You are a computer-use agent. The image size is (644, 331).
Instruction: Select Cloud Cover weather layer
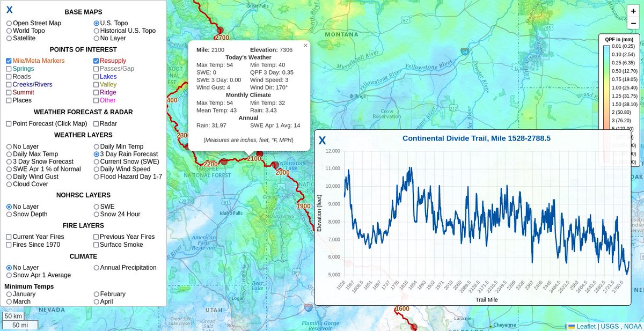[x=9, y=184]
